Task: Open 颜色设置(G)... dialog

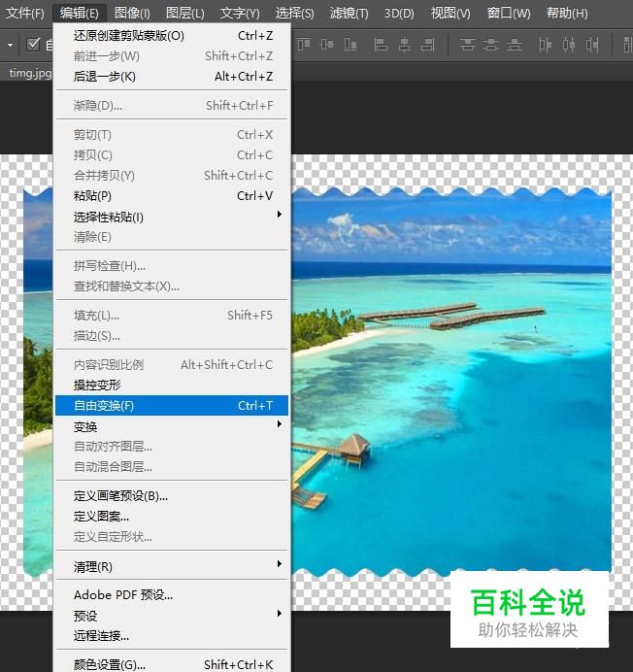Action: click(172, 664)
